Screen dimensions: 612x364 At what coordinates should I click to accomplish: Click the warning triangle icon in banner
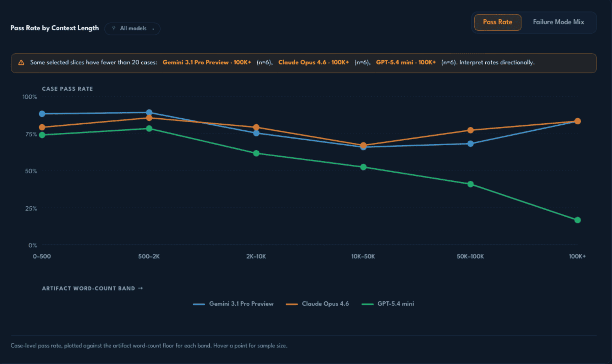(x=21, y=62)
